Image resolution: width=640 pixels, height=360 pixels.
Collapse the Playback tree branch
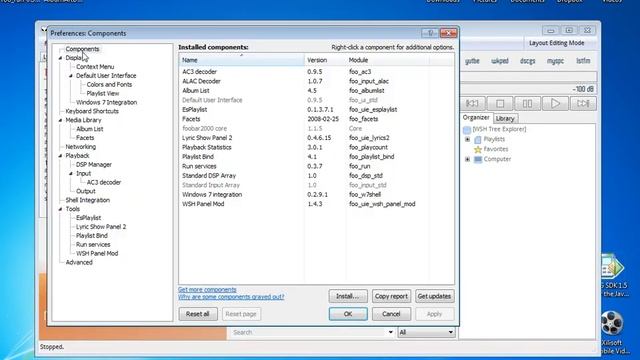pos(60,156)
